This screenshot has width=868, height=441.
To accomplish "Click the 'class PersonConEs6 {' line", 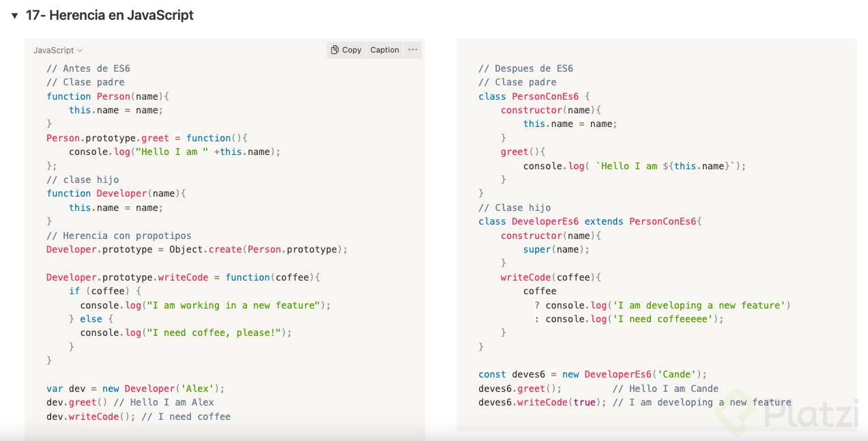I will [x=534, y=96].
